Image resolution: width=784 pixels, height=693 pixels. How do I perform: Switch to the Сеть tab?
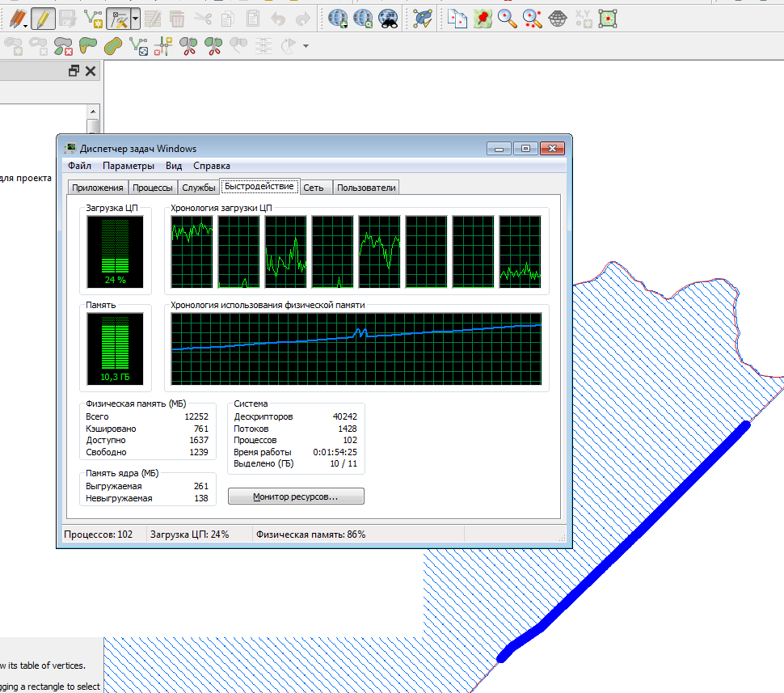(x=314, y=188)
